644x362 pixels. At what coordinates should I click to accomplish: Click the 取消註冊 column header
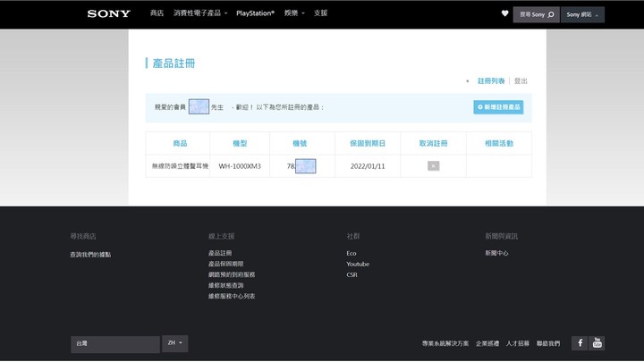pos(433,143)
